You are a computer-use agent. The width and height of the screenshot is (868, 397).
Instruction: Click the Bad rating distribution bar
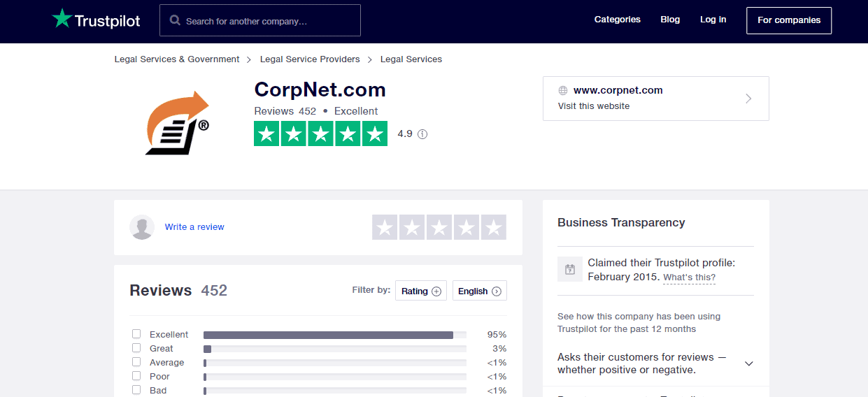[x=335, y=391]
